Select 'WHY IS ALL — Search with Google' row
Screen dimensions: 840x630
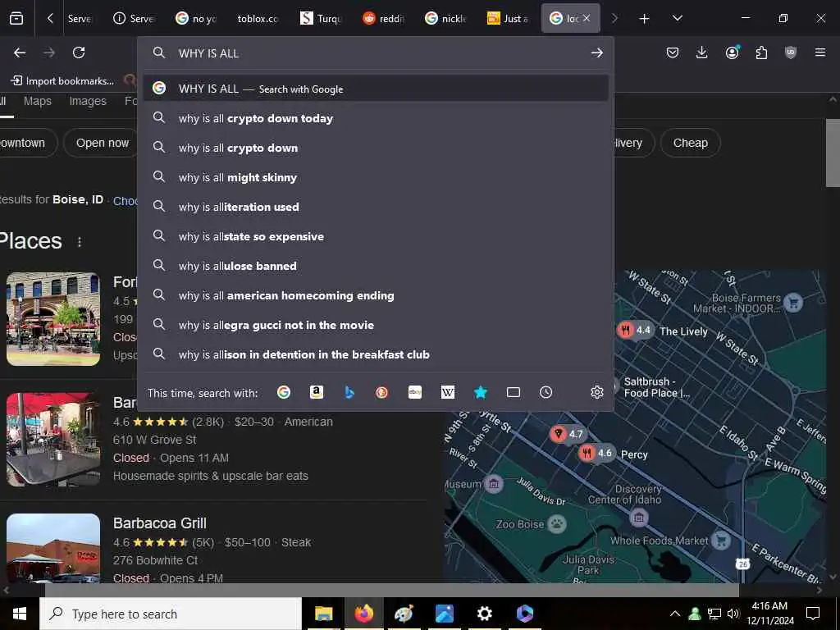376,89
